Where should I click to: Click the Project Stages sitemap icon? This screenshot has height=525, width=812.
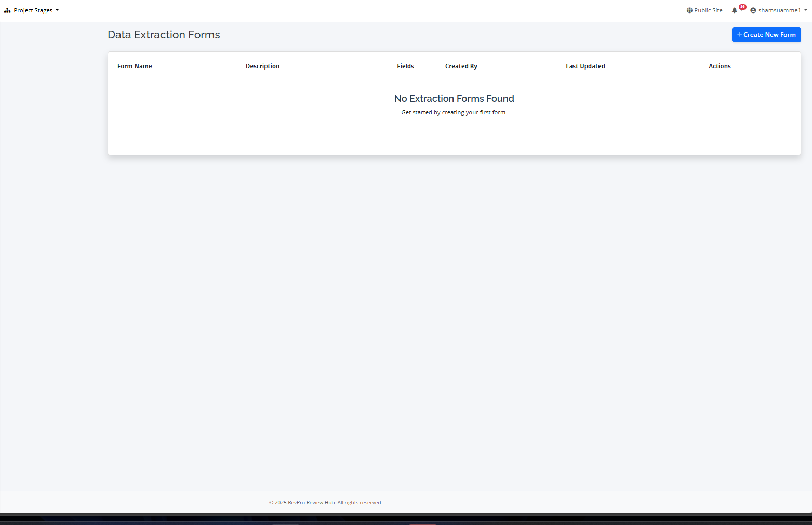click(x=7, y=10)
